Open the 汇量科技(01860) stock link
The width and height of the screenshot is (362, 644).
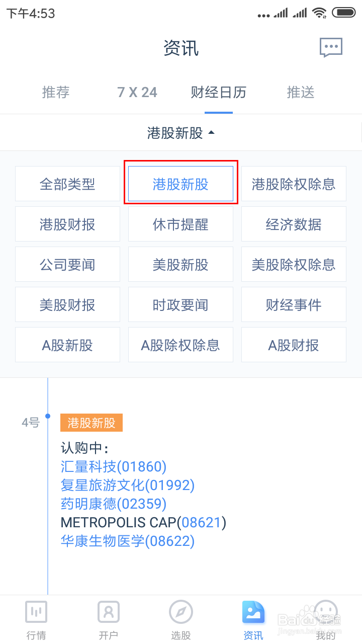(114, 467)
